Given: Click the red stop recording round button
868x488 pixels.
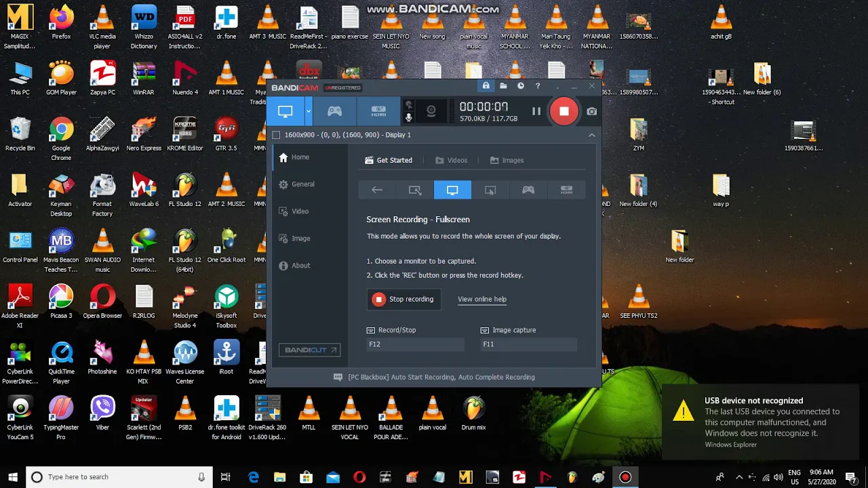Looking at the screenshot, I should (564, 111).
